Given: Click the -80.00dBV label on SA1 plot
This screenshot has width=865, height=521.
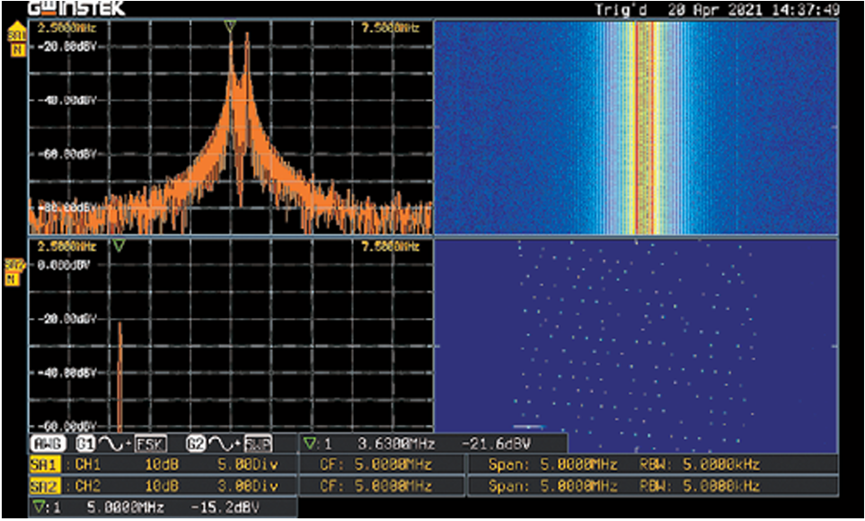Looking at the screenshot, I should point(67,208).
